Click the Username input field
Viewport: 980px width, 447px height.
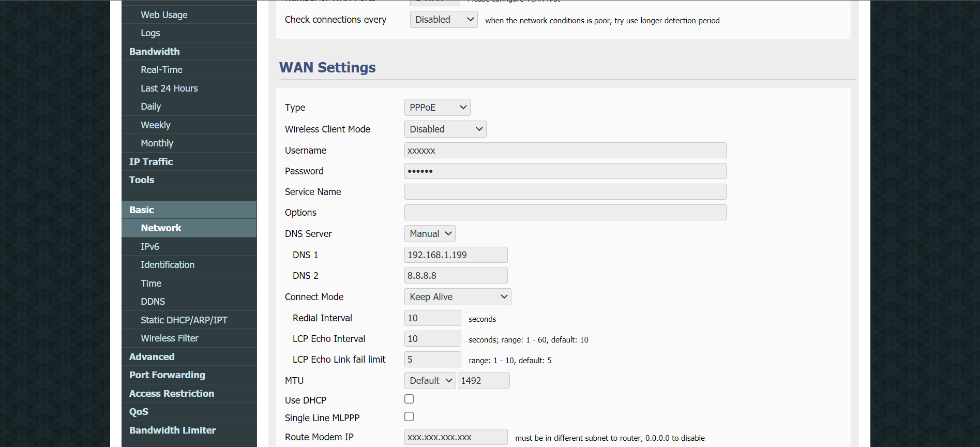click(x=565, y=151)
